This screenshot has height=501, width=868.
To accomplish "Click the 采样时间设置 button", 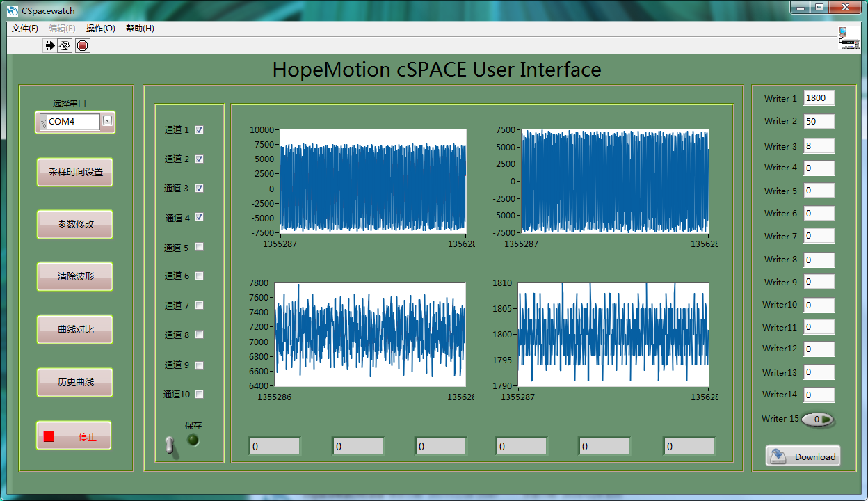I will [x=75, y=172].
